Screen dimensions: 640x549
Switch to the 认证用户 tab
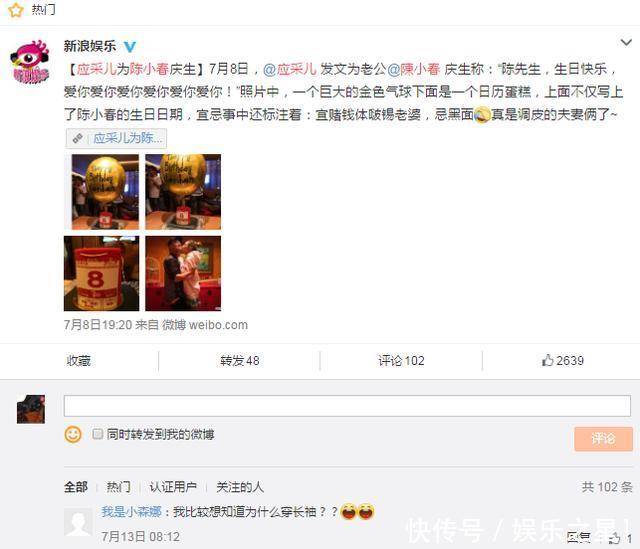(x=173, y=487)
